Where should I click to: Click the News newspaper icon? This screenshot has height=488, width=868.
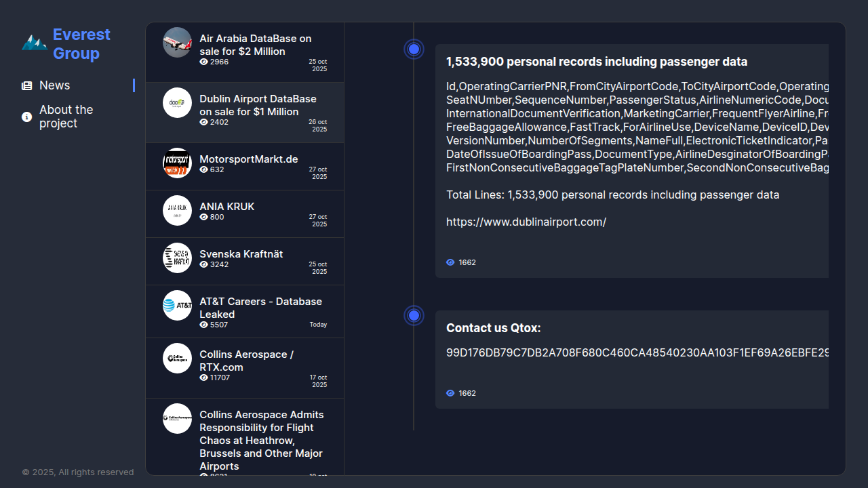point(26,85)
